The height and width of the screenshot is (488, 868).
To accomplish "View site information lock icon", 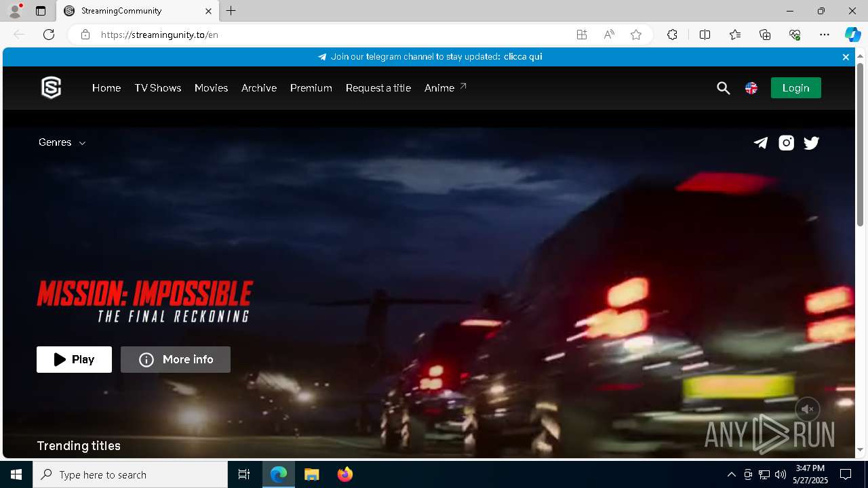I will click(85, 35).
